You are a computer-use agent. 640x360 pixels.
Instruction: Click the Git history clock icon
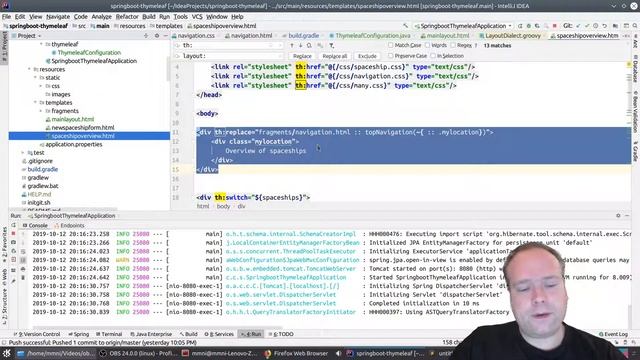(596, 26)
